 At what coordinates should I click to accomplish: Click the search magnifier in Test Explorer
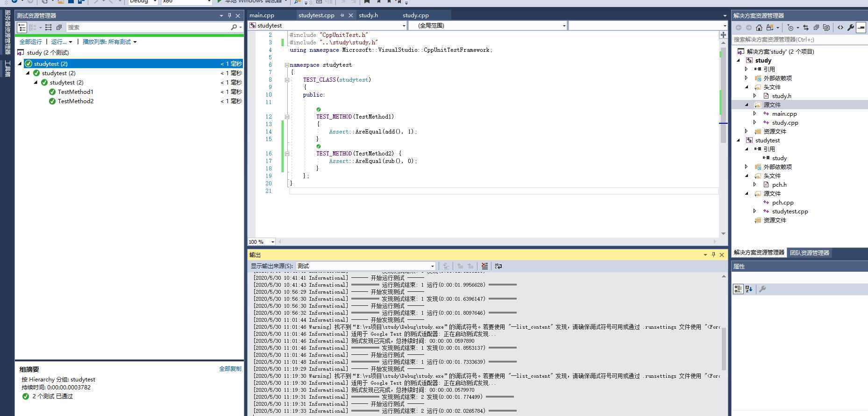[234, 28]
